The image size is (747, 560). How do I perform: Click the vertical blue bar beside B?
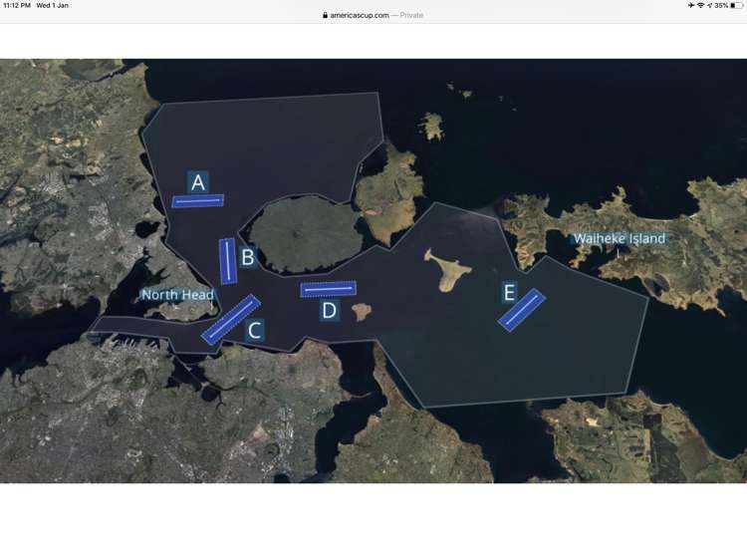(228, 261)
